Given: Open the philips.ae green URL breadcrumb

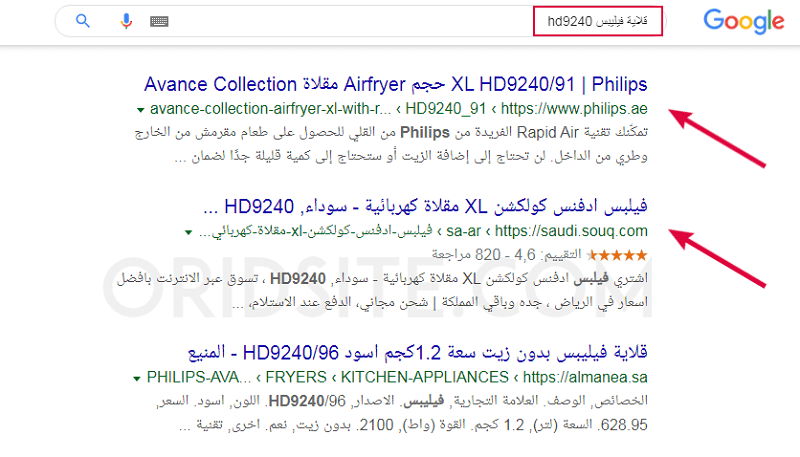Looking at the screenshot, I should tap(398, 109).
